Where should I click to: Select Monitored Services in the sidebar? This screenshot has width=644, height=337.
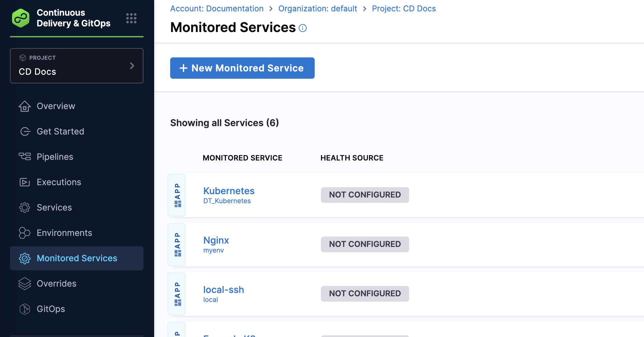click(77, 258)
